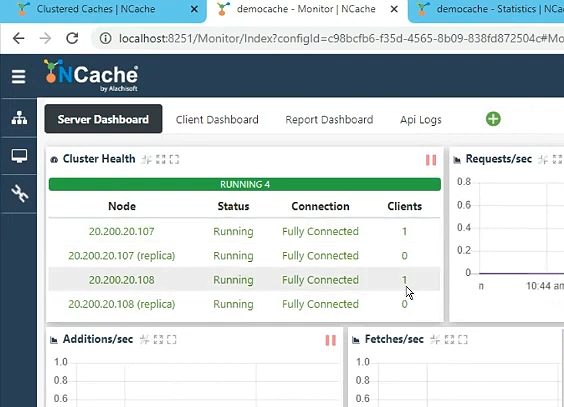
Task: Open the cluster topology sidebar icon
Action: (19, 118)
